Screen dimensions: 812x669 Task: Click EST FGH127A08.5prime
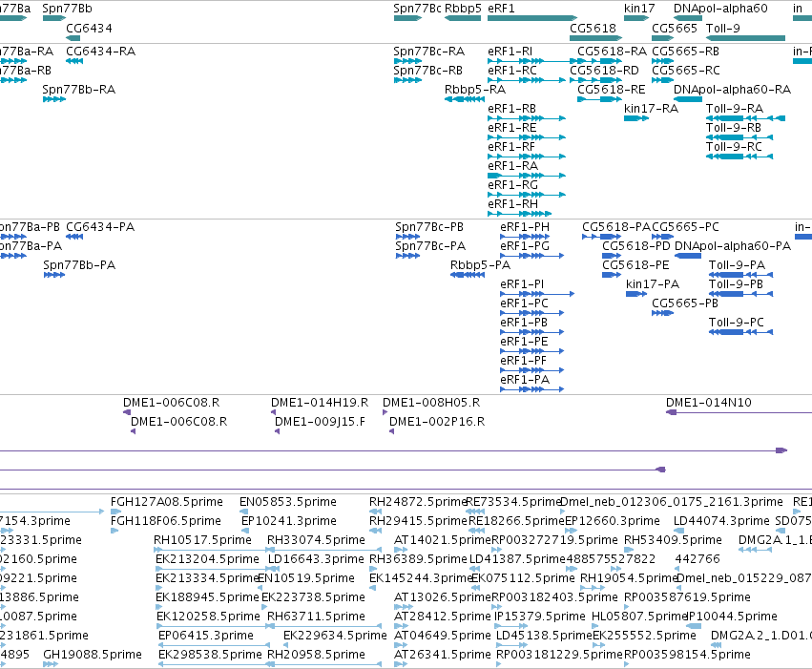pos(167,502)
